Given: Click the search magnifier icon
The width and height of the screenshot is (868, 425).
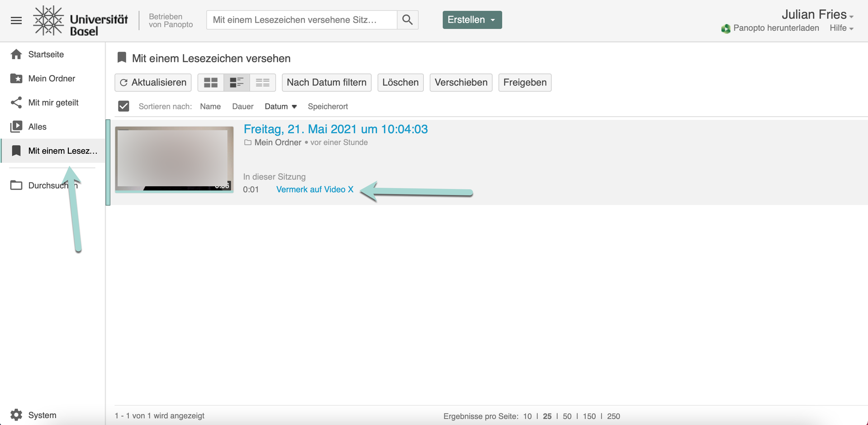Looking at the screenshot, I should [x=407, y=20].
